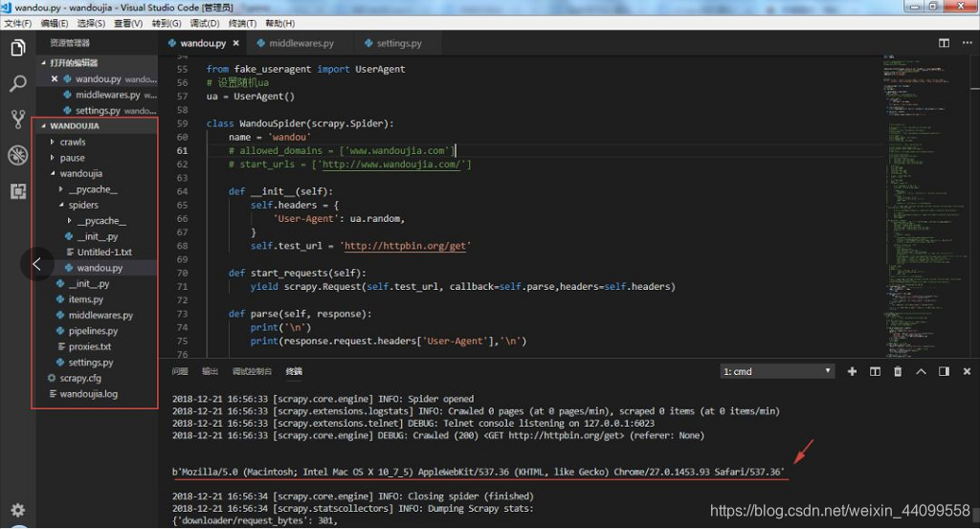
Task: Collapse the open editors section
Action: pos(44,63)
